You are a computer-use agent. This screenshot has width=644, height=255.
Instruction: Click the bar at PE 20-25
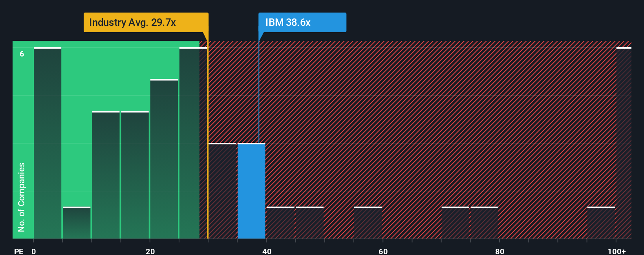coord(164,159)
